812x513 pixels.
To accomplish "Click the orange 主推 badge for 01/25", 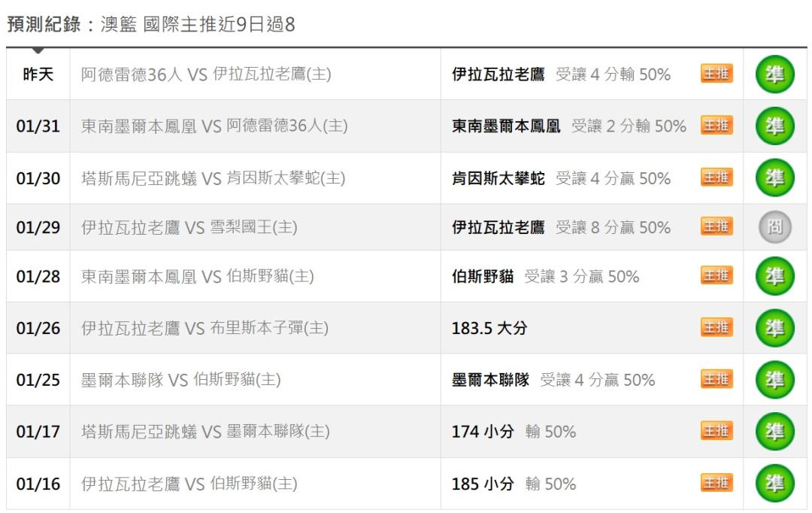I will pos(717,379).
